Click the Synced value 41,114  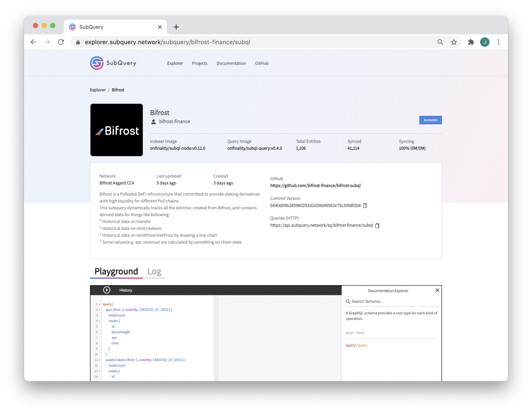pos(353,148)
